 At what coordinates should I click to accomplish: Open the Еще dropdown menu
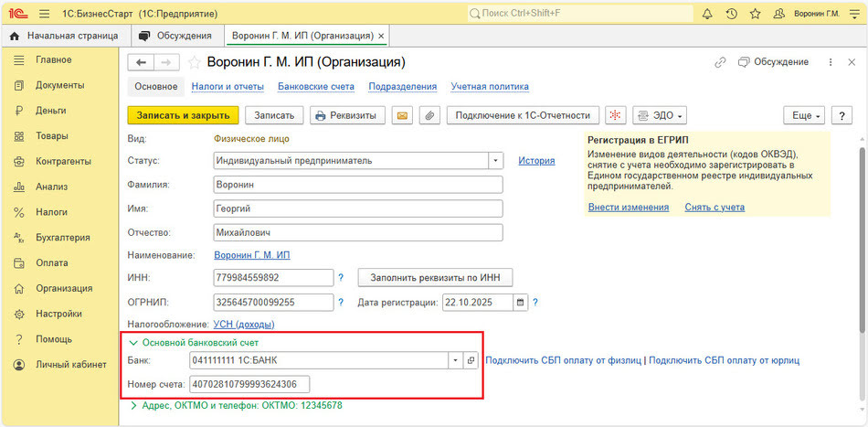[804, 116]
